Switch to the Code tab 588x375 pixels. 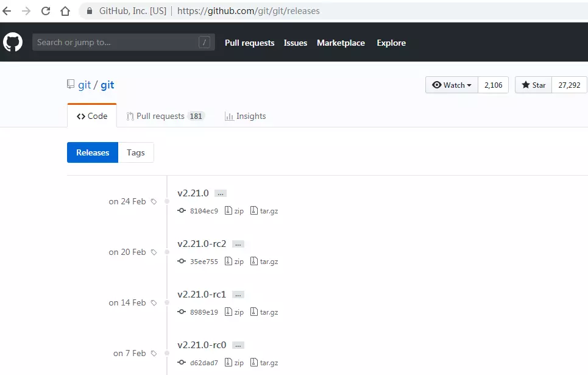tap(92, 116)
